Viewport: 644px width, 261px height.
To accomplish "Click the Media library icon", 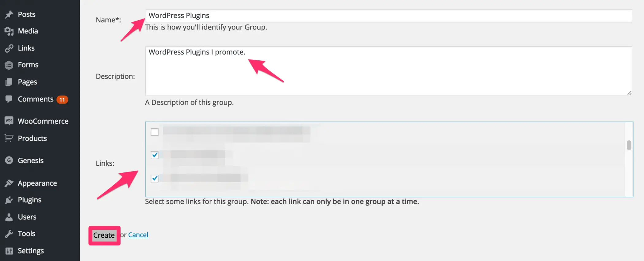I will pos(9,31).
